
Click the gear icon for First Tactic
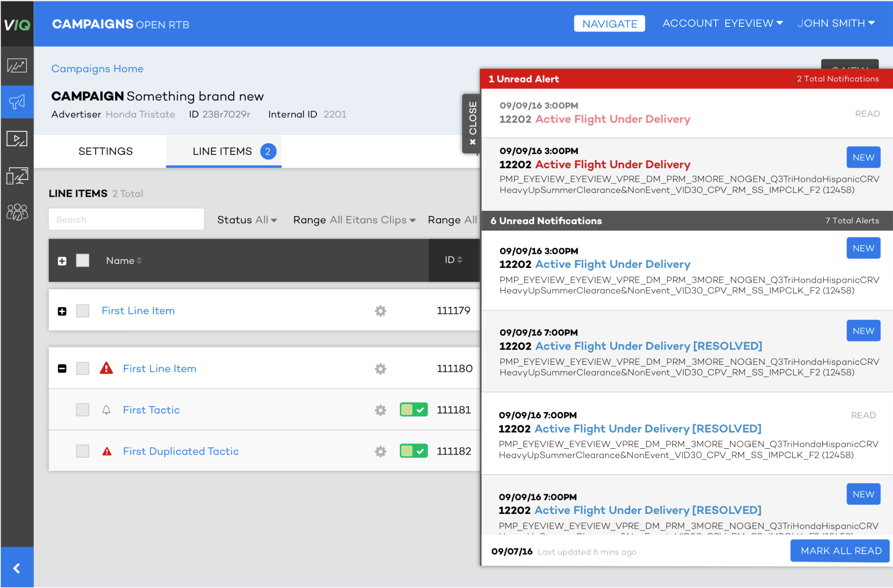(x=380, y=410)
